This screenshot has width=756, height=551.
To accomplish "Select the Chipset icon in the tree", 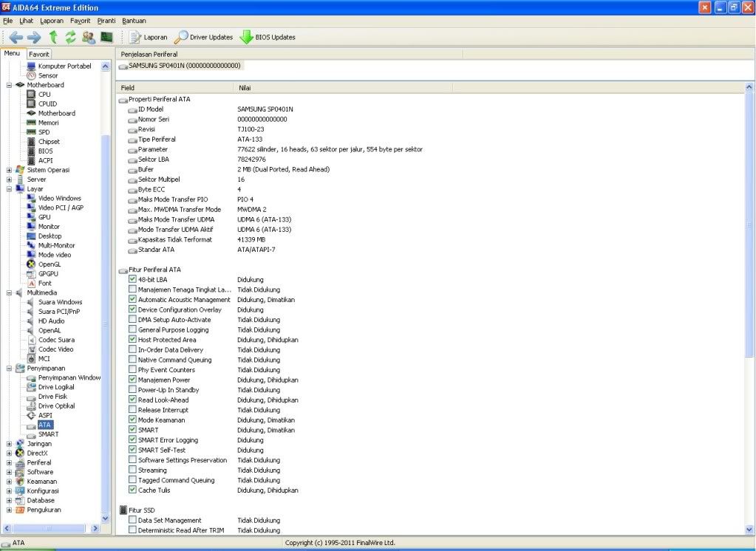I will [x=31, y=142].
